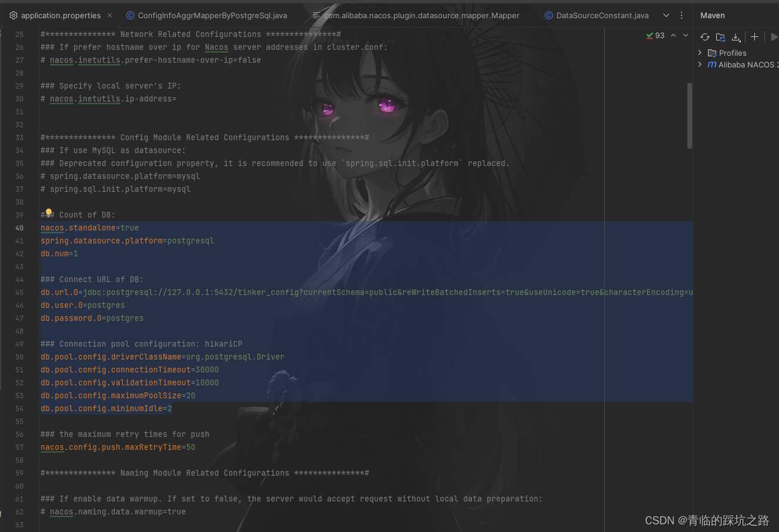Generate sources and update folders icon

720,37
